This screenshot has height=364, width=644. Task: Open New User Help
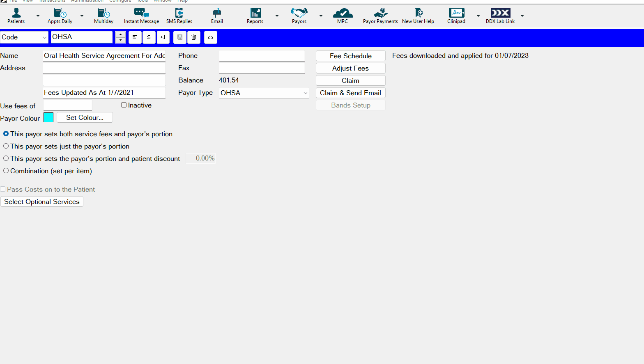(418, 16)
